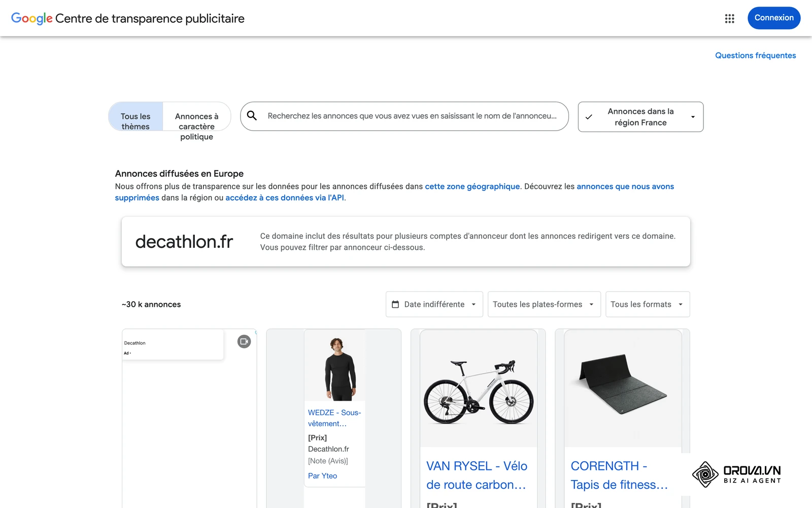Image resolution: width=812 pixels, height=508 pixels.
Task: Click Decathlon.fr text in WEDZE ad
Action: (x=328, y=449)
